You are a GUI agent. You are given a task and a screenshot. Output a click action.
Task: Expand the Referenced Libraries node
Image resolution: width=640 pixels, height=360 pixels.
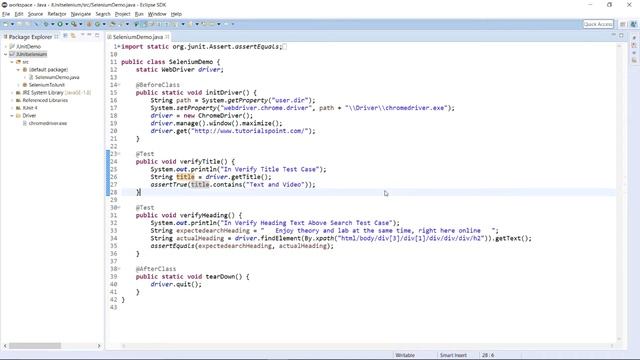(x=12, y=100)
